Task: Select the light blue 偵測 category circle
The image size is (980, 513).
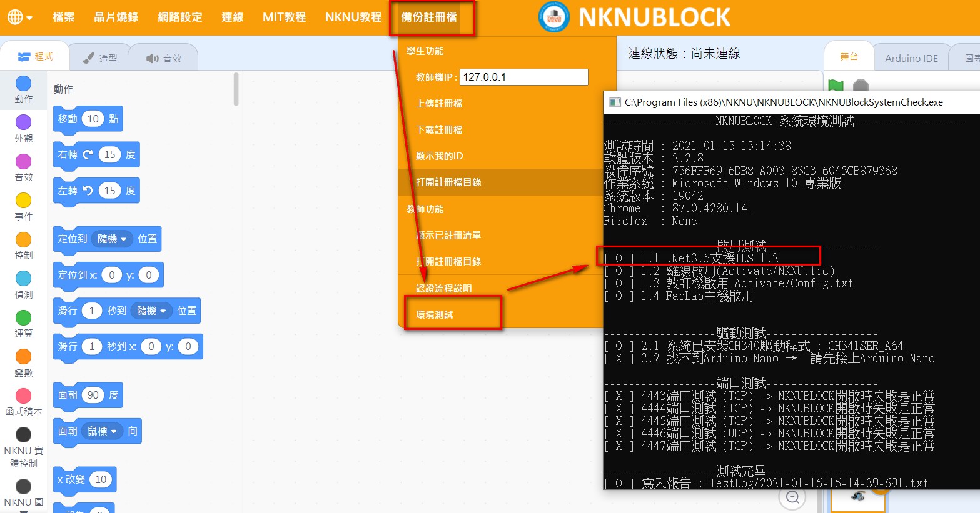Action: [24, 279]
